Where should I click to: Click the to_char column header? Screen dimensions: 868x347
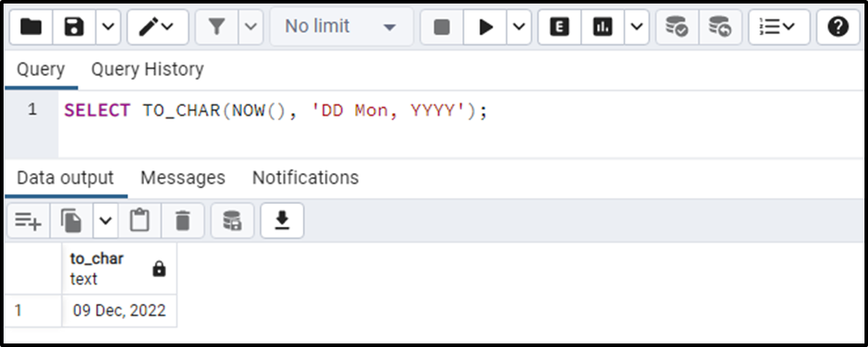click(119, 268)
